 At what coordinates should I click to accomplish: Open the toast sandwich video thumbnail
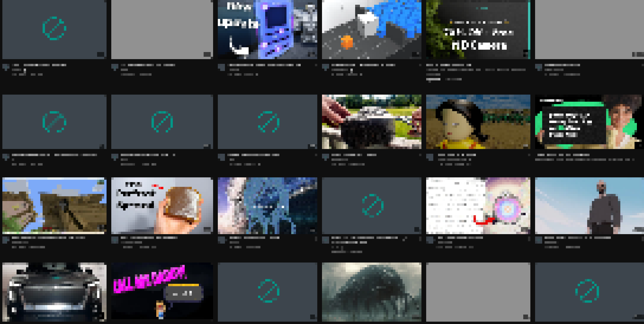click(x=162, y=206)
